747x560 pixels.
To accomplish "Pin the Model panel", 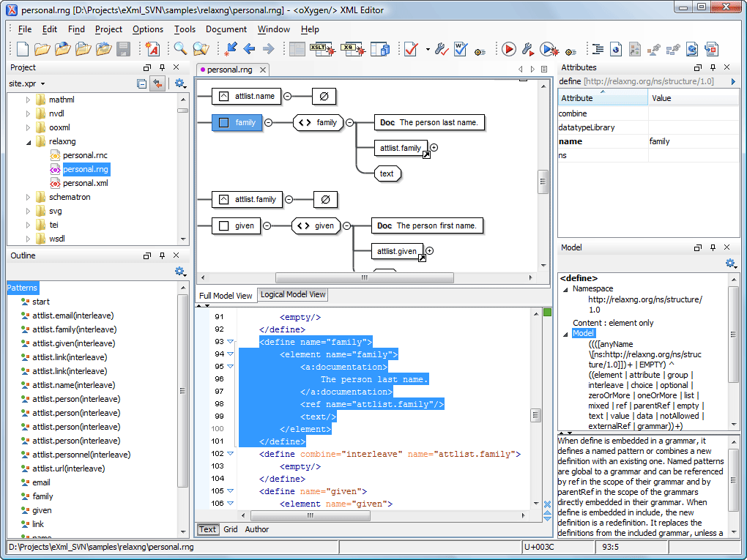I will point(713,247).
